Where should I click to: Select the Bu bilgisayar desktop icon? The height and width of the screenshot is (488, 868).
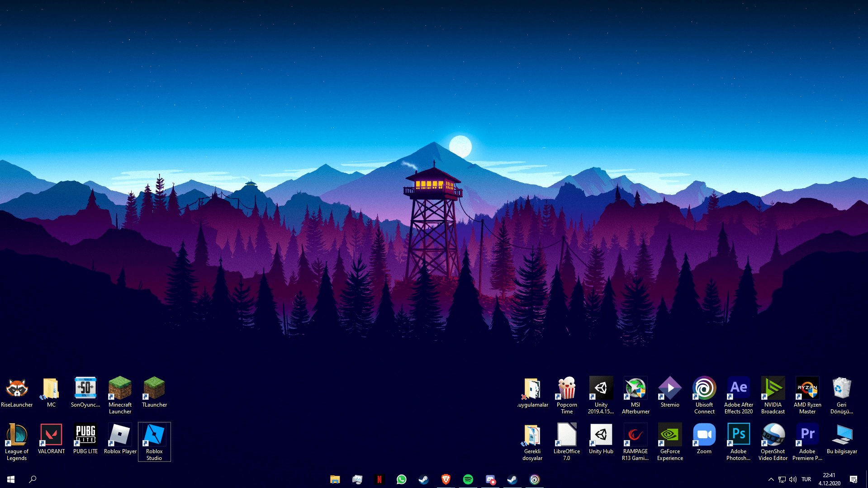pos(842,439)
